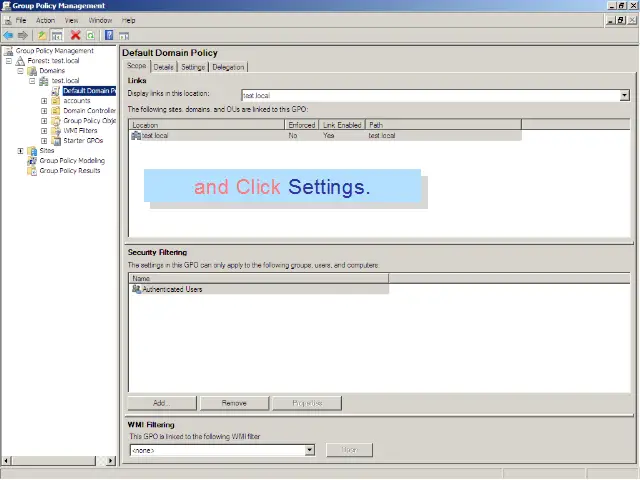The width and height of the screenshot is (640, 480).
Task: Select Default Domain Policy in the tree
Action: pos(89,91)
